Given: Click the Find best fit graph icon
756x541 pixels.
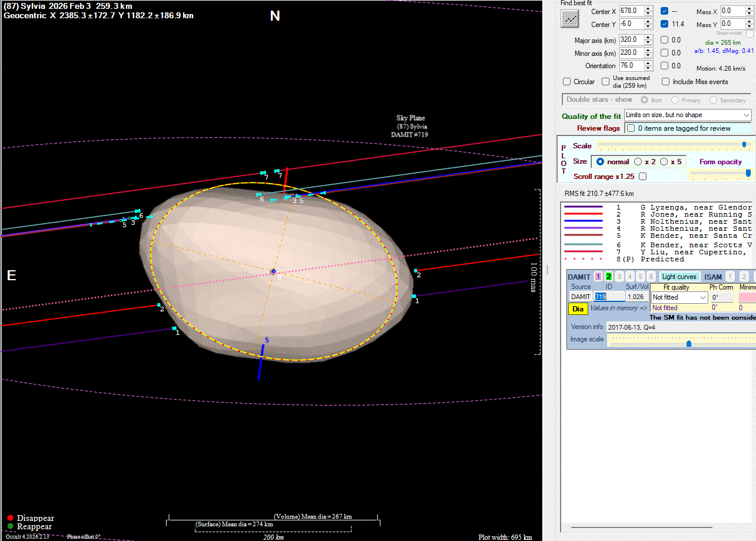Looking at the screenshot, I should coord(569,18).
